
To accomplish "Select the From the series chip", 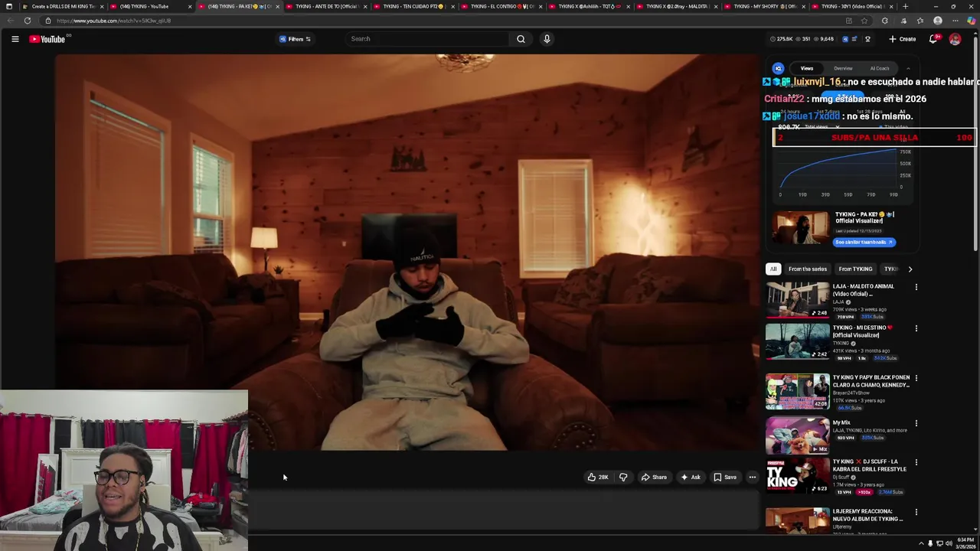I will click(x=808, y=269).
